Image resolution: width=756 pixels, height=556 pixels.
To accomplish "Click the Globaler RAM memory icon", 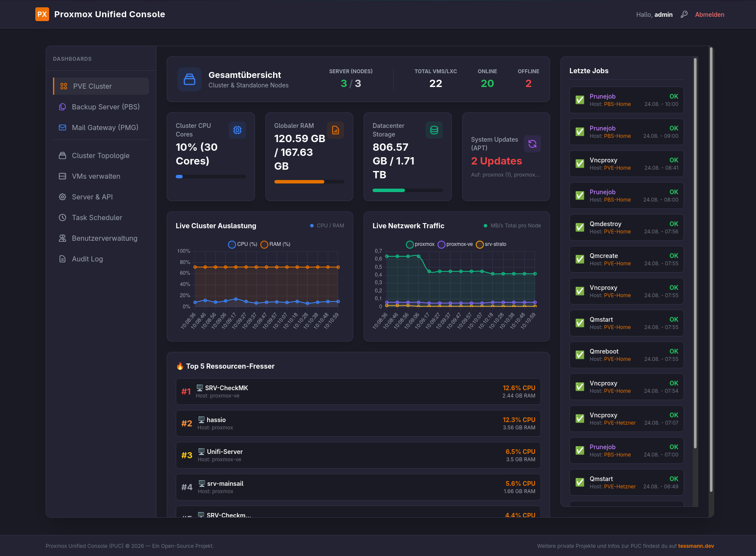I will (x=336, y=130).
